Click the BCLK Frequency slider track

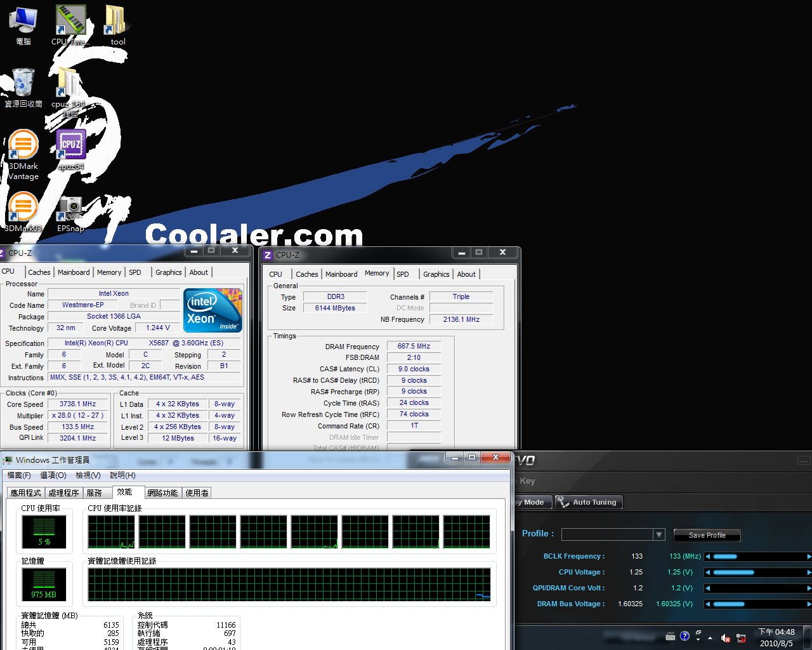(x=759, y=557)
